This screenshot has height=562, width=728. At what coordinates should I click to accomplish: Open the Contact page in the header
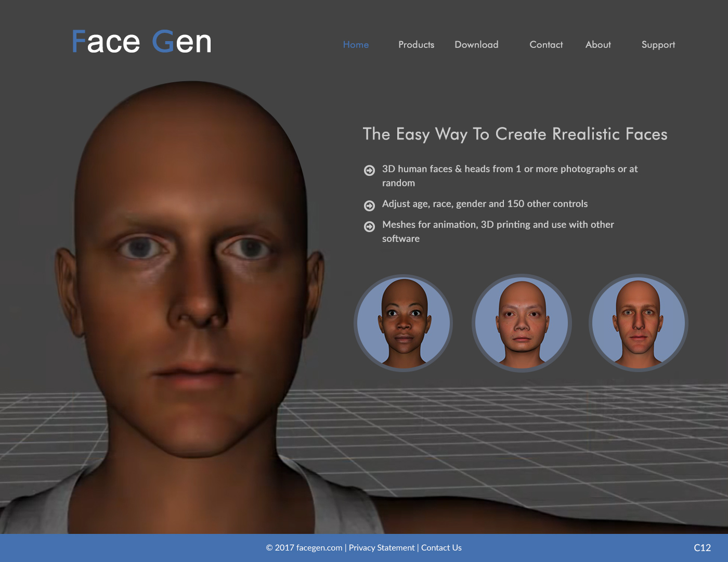click(546, 45)
